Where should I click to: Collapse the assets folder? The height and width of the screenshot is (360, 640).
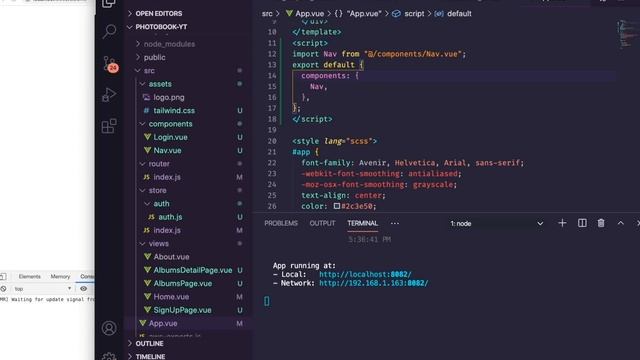(160, 84)
